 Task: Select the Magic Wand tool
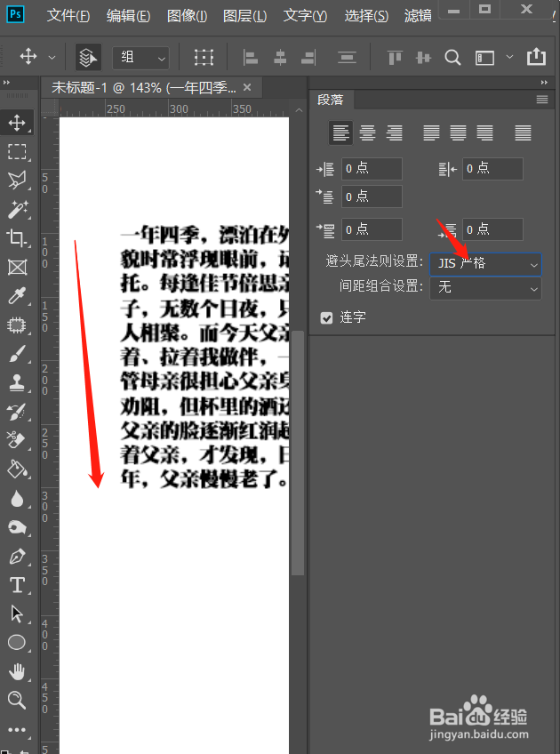17,210
